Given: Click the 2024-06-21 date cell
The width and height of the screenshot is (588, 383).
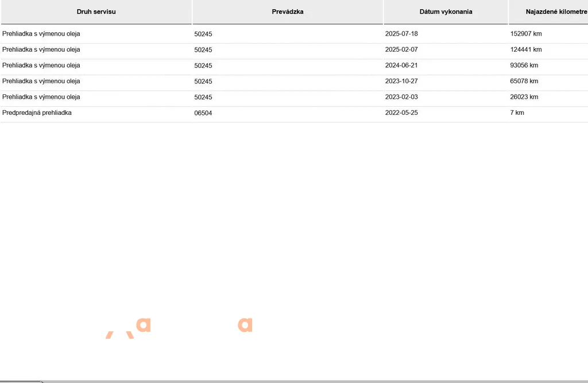Looking at the screenshot, I should click(401, 65).
